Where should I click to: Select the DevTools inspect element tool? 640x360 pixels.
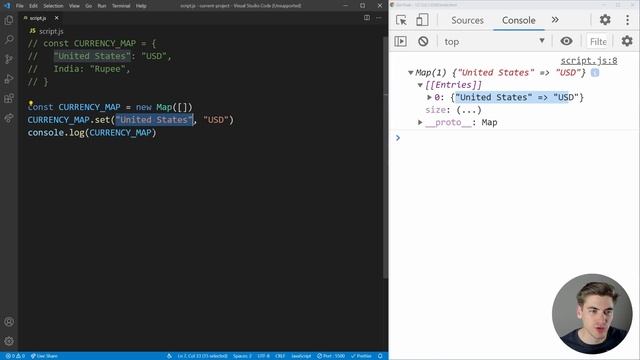pyautogui.click(x=401, y=20)
